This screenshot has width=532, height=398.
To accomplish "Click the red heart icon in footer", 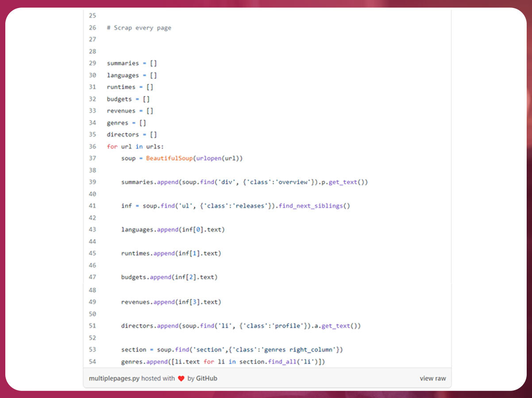I will tap(181, 379).
